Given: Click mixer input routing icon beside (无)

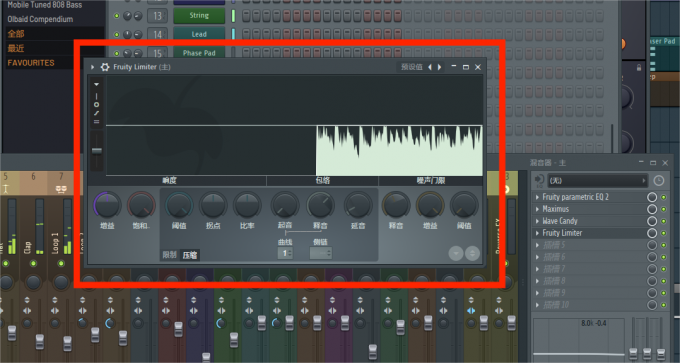Looking at the screenshot, I should (539, 180).
